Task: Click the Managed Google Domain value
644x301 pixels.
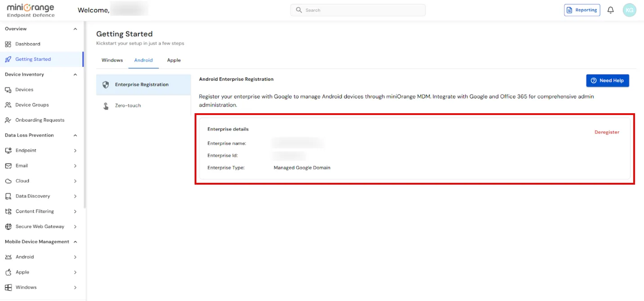Action: click(x=302, y=168)
